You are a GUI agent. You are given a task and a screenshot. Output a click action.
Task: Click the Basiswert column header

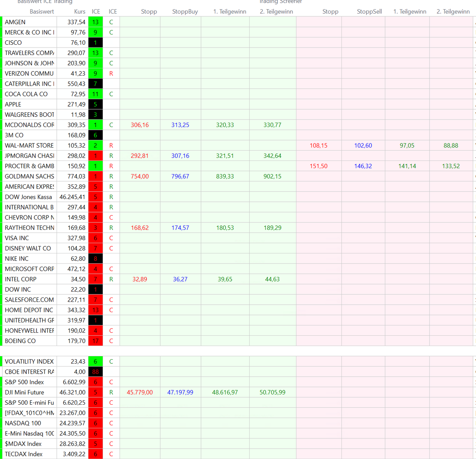tap(42, 12)
